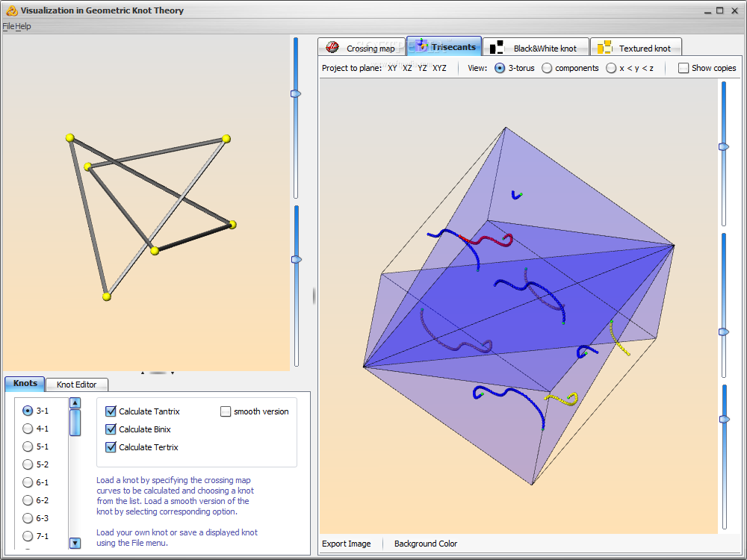
Task: Enable the smooth version checkbox
Action: tap(226, 411)
